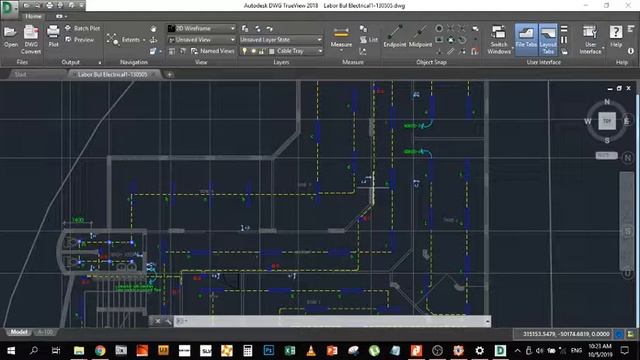Viewport: 640px width, 360px height.
Task: Click the Layer Properties icon
Action: coord(244,28)
